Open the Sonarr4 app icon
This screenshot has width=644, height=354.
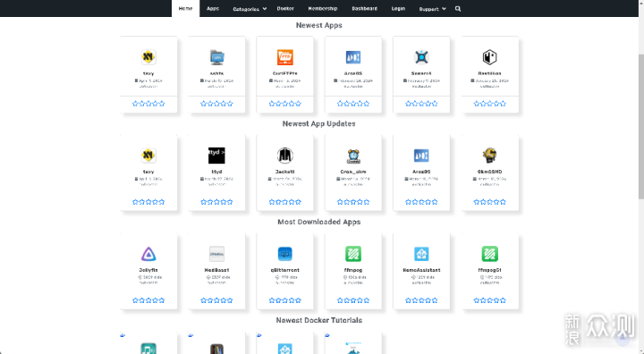pos(421,57)
